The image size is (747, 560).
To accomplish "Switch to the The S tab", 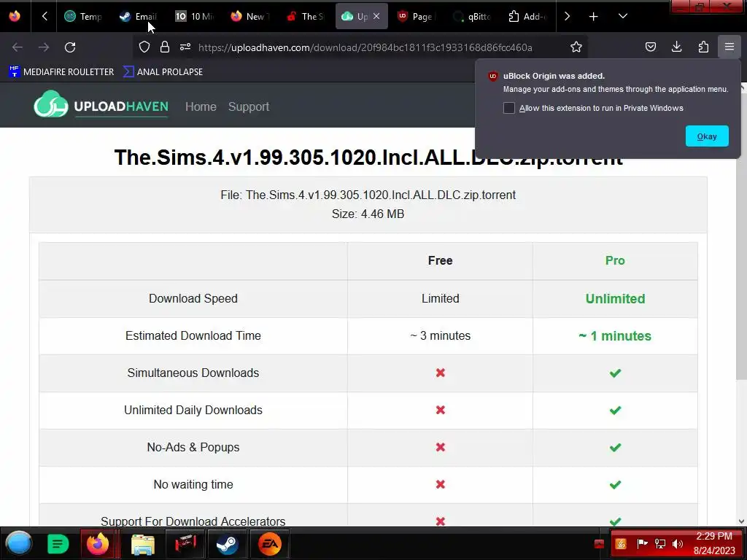I will (305, 16).
